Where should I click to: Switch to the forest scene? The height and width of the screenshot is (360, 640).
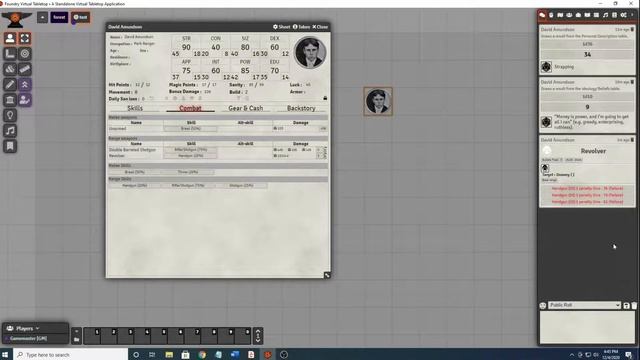pyautogui.click(x=59, y=17)
